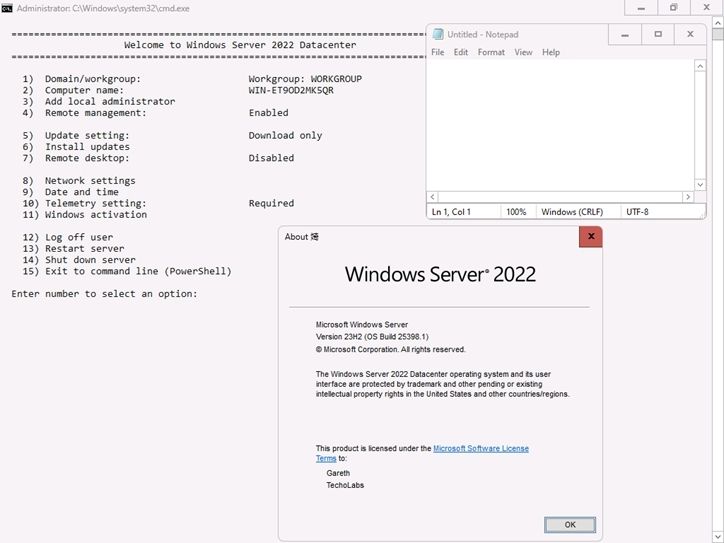The width and height of the screenshot is (724, 543).
Task: Click 'Update setting:' option line
Action: [76, 136]
